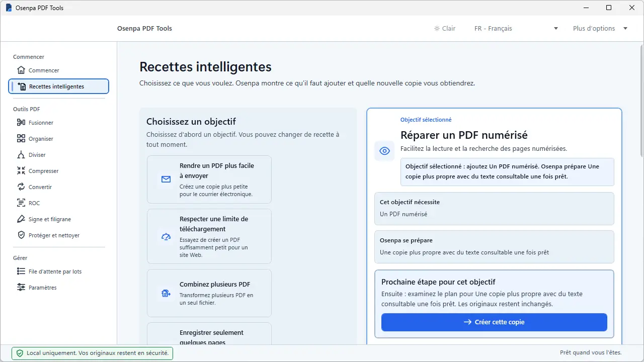
Task: Close the Osenpa PDF Tools window
Action: (632, 8)
